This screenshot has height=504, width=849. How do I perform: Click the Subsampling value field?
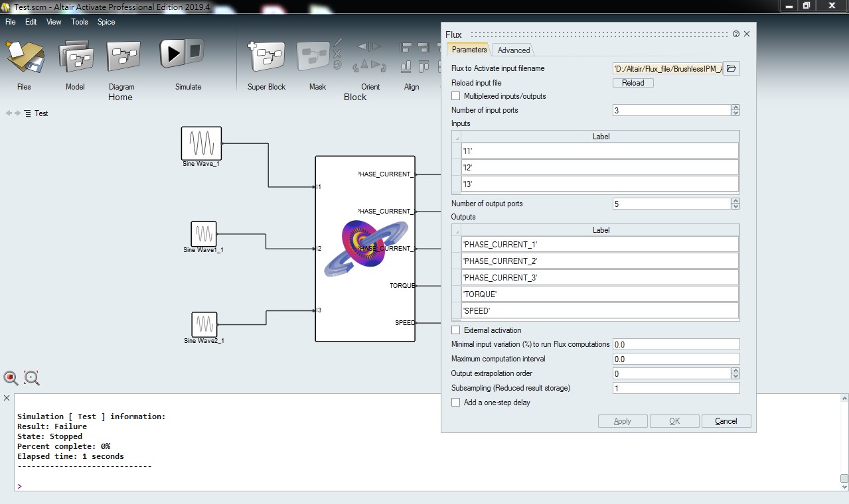pyautogui.click(x=676, y=388)
